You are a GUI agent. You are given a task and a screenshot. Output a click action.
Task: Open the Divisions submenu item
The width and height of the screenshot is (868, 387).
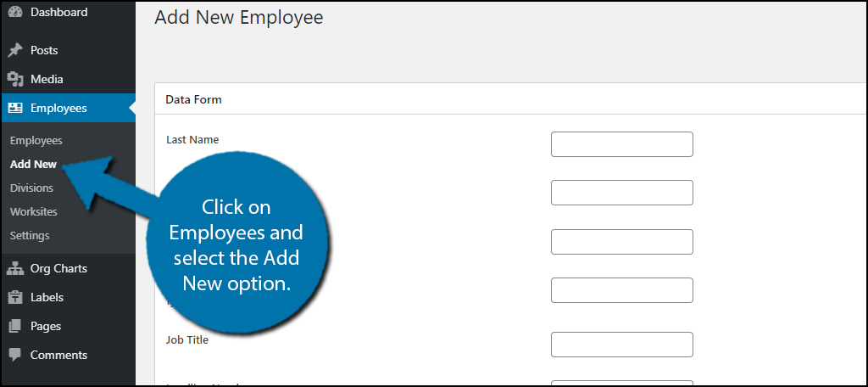(x=31, y=188)
